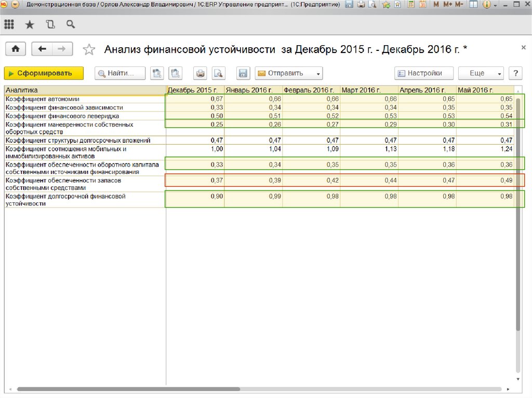Open the main menu dropdown arrow by the 1C logo
The height and width of the screenshot is (398, 532).
pos(15,5)
